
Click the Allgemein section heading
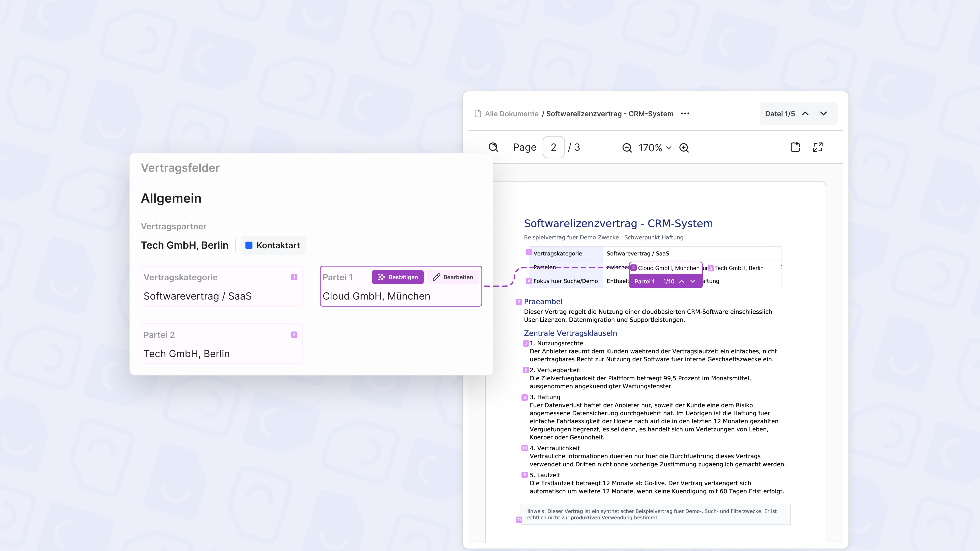(x=171, y=198)
